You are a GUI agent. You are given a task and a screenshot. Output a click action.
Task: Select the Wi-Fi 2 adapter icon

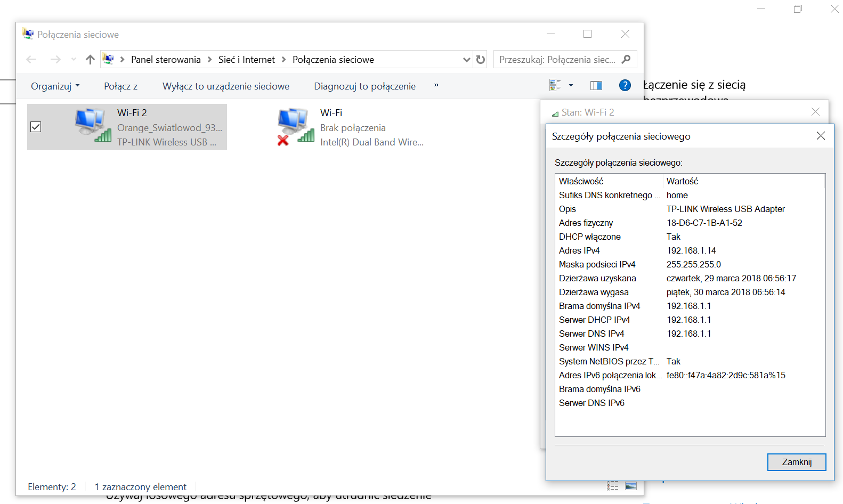point(92,126)
